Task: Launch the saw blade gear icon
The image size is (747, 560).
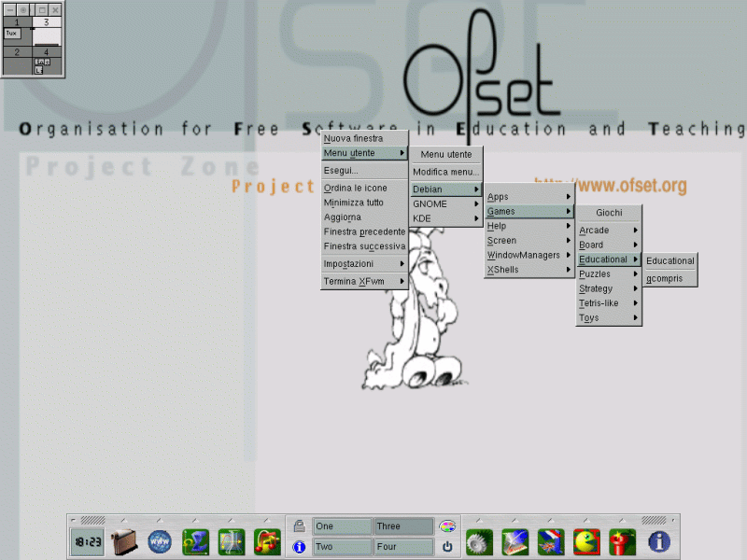Action: 479,542
